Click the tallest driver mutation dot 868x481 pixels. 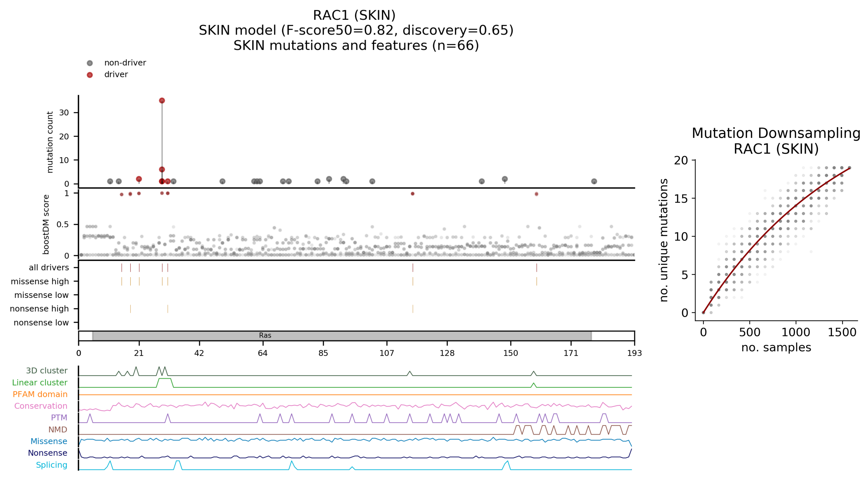(x=162, y=100)
